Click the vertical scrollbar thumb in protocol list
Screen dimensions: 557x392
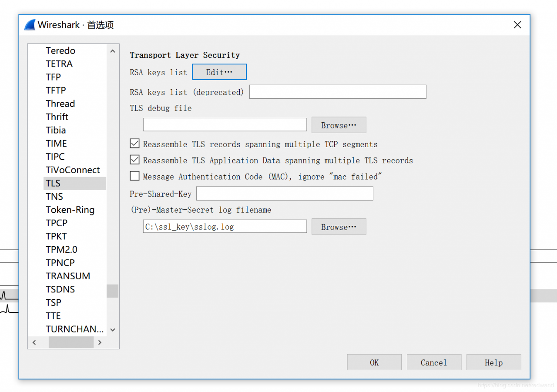click(x=112, y=291)
